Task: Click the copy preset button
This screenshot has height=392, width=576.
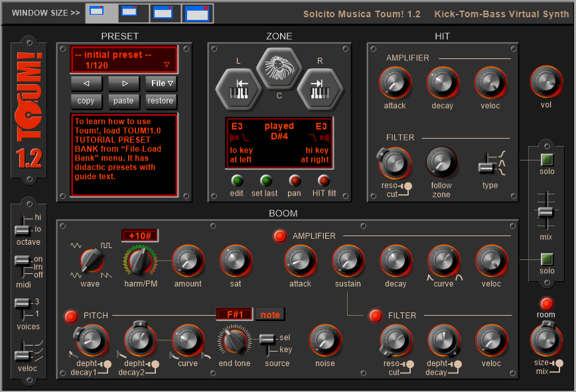Action: (86, 101)
